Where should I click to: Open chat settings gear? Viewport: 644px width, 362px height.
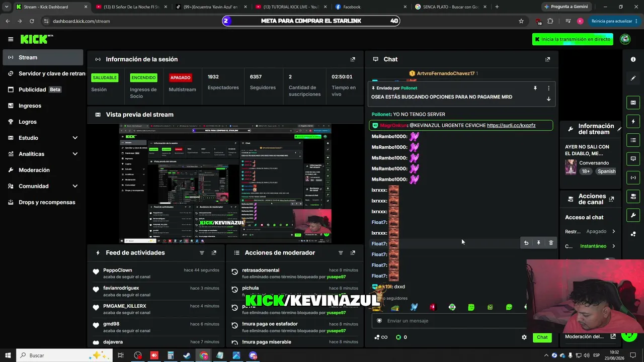[524, 337]
